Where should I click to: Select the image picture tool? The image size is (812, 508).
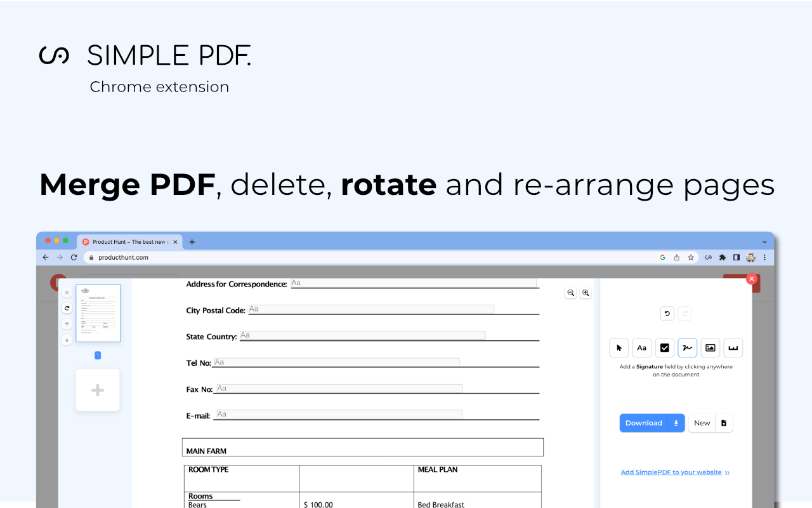710,348
